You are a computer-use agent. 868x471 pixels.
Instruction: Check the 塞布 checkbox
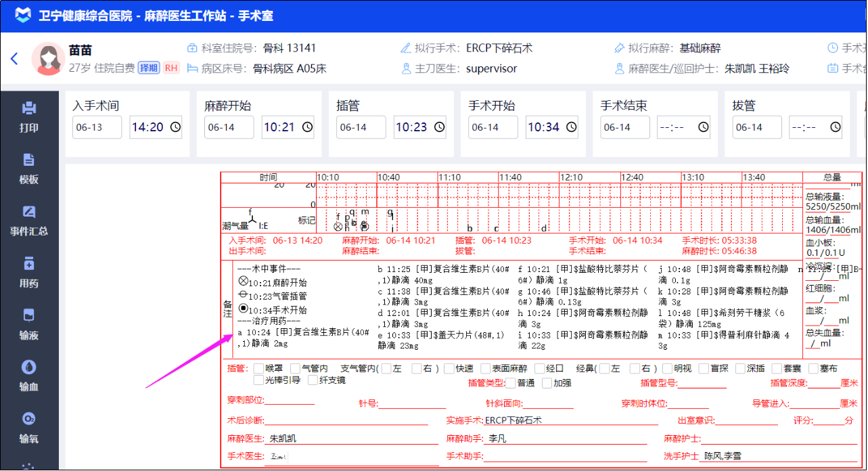[x=813, y=369]
